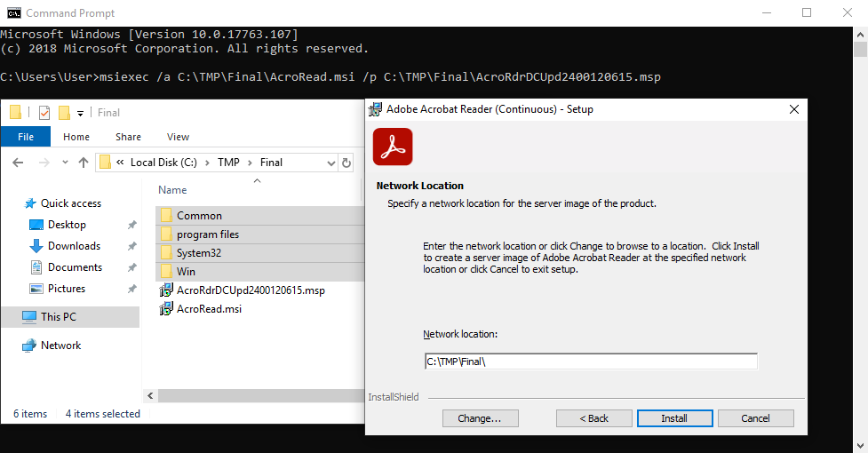The height and width of the screenshot is (453, 868).
Task: Open the recent locations dropdown arrow
Action: pyautogui.click(x=66, y=163)
